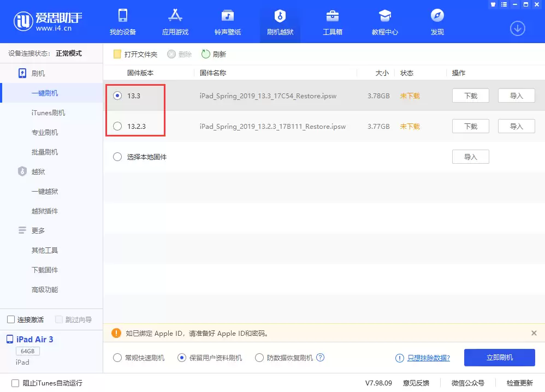Open the 铃声壁纸 ringtones icon
Viewport: 545px width, 392px height.
228,16
